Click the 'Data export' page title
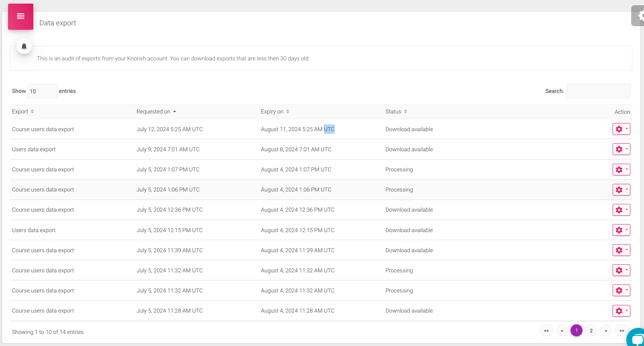Screen dimensions: 644x346 point(57,23)
